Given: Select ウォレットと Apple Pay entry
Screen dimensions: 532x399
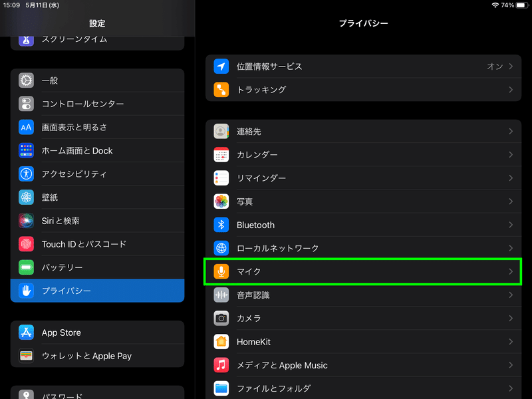Looking at the screenshot, I should pyautogui.click(x=97, y=356).
